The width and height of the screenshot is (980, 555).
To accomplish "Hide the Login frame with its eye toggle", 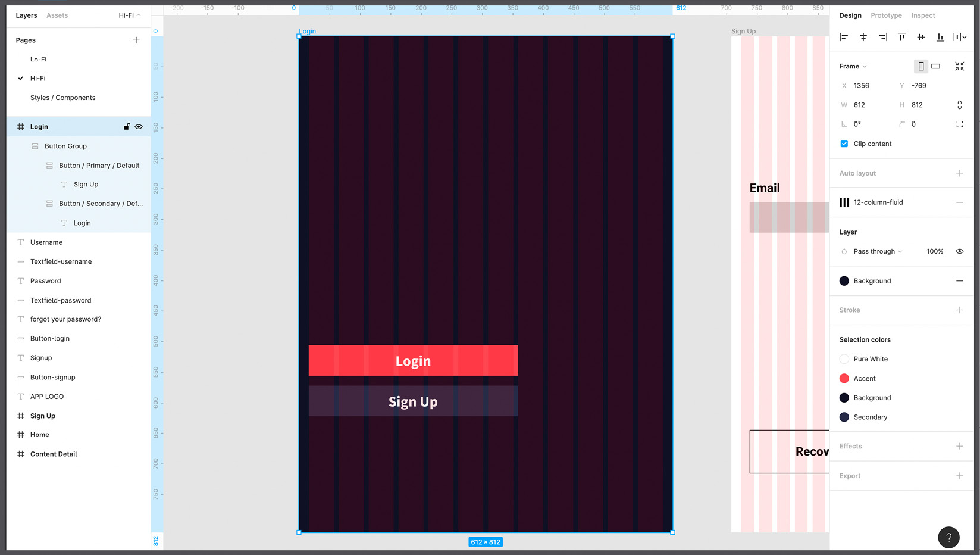I will [x=139, y=126].
